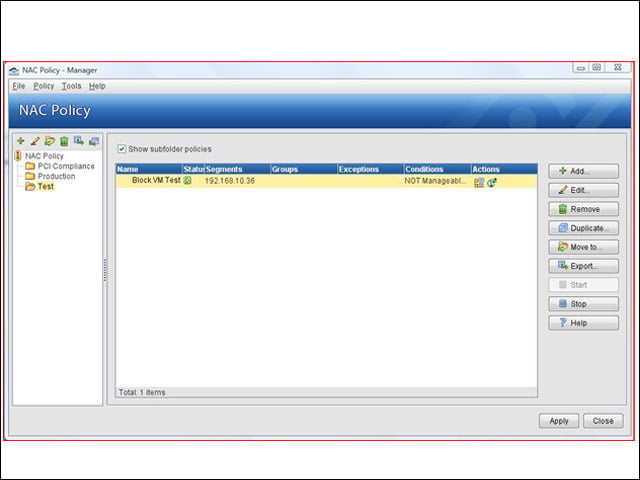Click the Duplicate... button
Screen dimensions: 640x480
click(583, 228)
